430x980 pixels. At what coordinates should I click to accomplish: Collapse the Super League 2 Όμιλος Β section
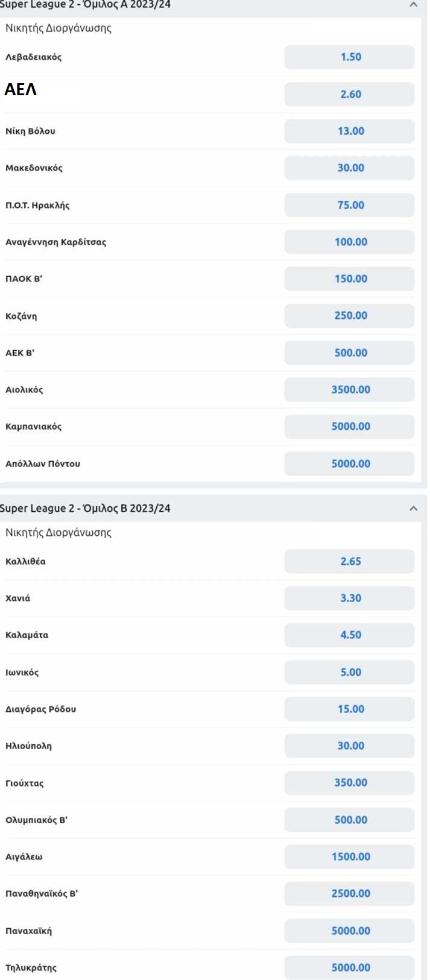[413, 509]
